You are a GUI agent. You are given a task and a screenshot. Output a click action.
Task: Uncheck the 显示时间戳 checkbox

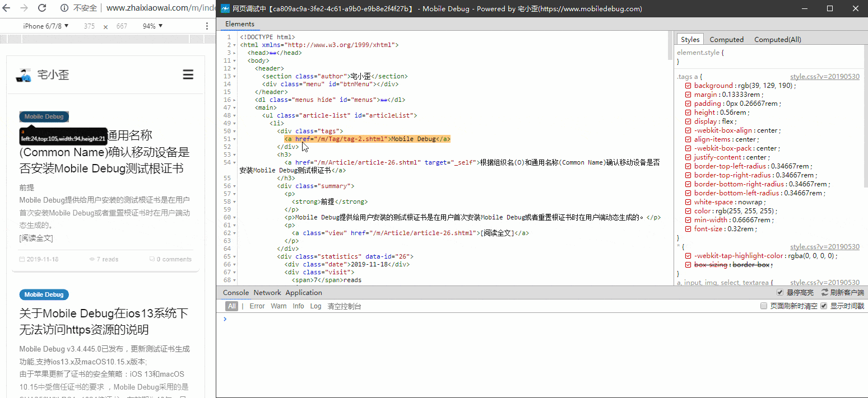tap(824, 306)
